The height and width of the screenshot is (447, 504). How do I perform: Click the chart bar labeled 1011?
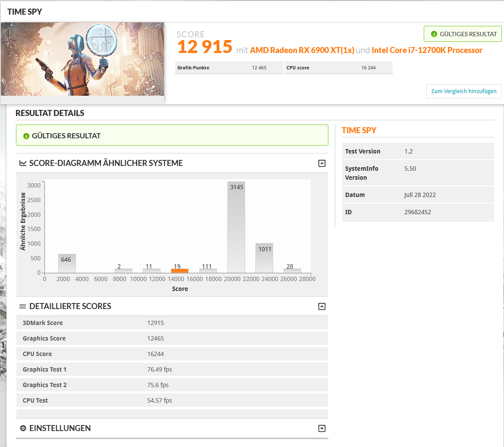click(264, 258)
